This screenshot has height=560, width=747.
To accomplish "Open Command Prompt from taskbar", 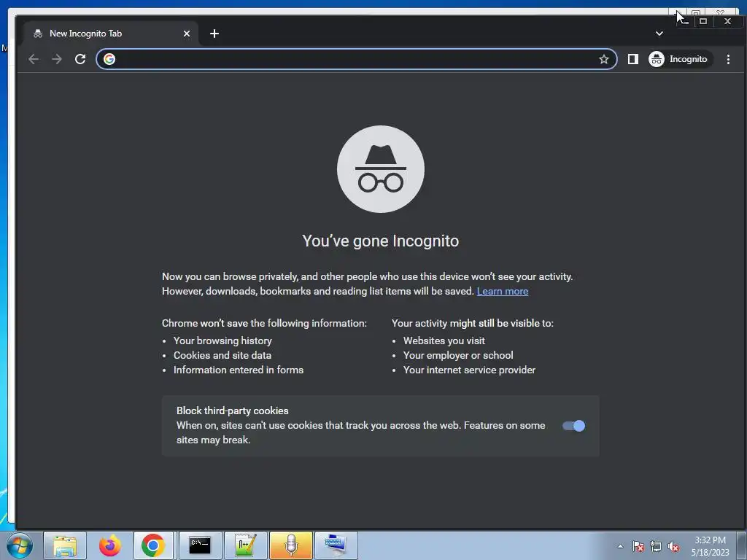I will click(200, 545).
